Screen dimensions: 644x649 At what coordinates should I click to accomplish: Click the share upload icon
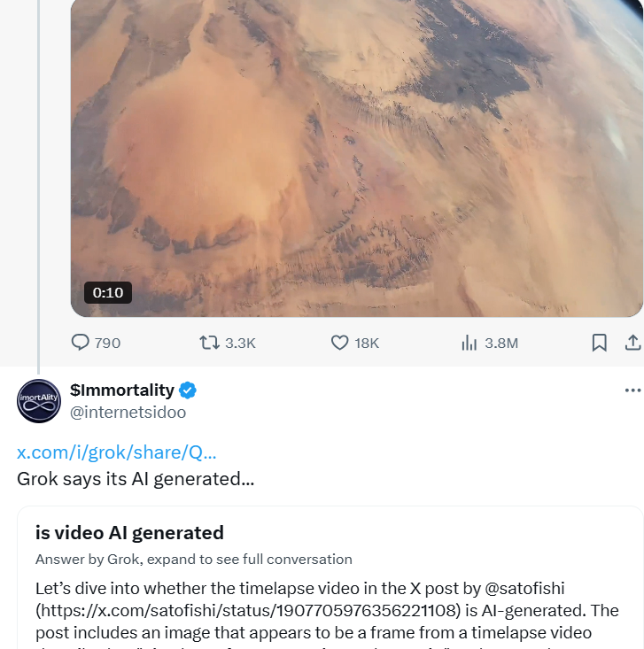pyautogui.click(x=632, y=343)
